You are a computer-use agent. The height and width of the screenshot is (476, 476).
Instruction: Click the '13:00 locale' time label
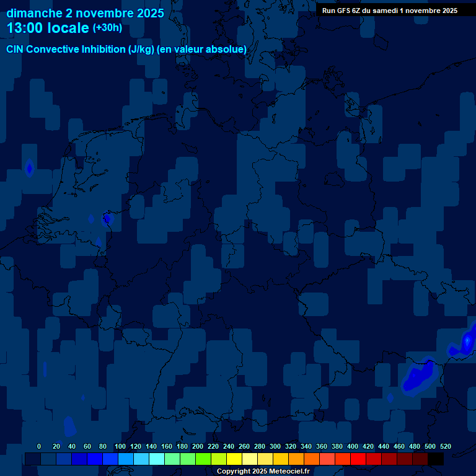(48, 28)
